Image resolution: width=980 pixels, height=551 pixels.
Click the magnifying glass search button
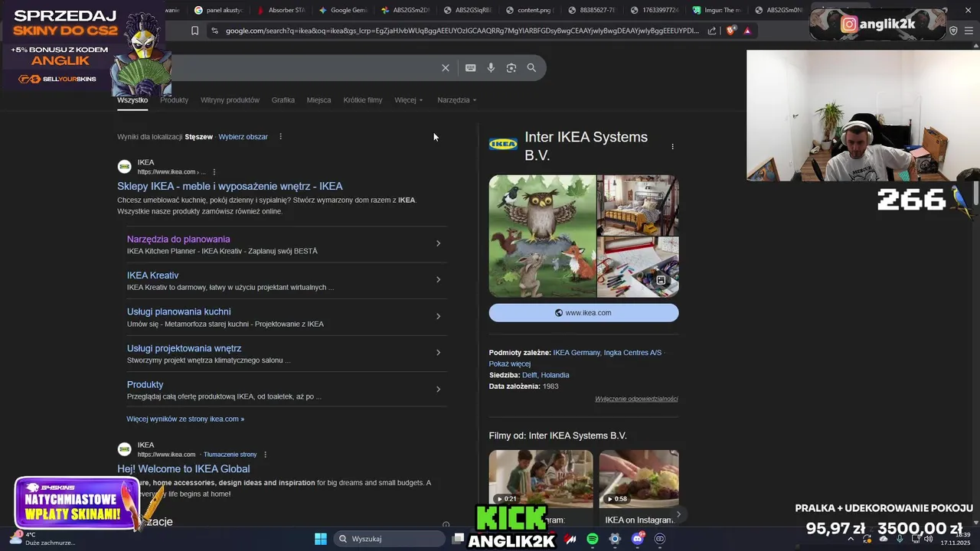click(531, 68)
